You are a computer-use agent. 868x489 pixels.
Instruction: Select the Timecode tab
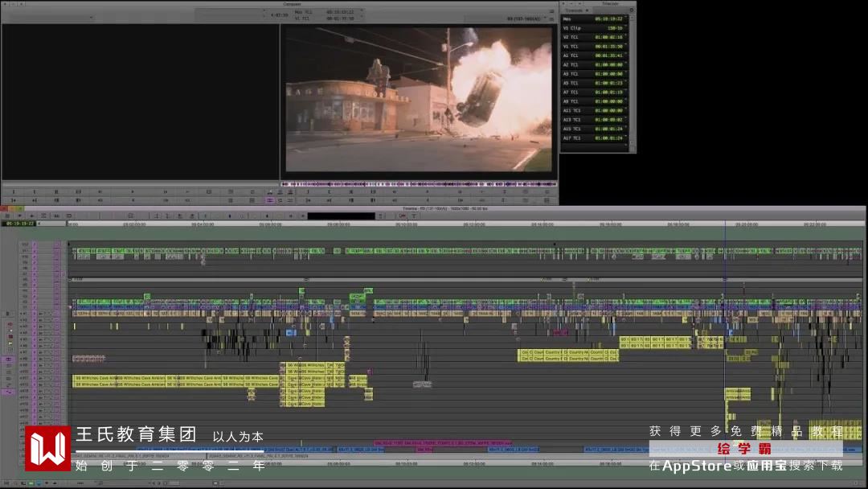574,10
